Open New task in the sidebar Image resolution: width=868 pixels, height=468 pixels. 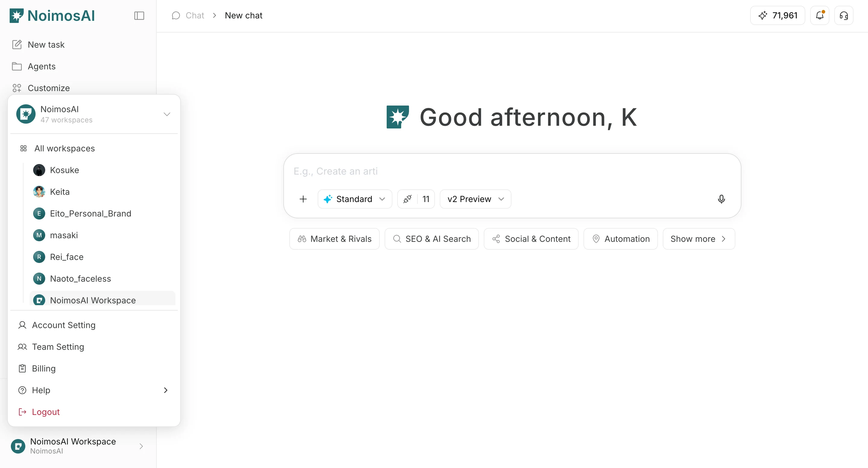pyautogui.click(x=46, y=45)
